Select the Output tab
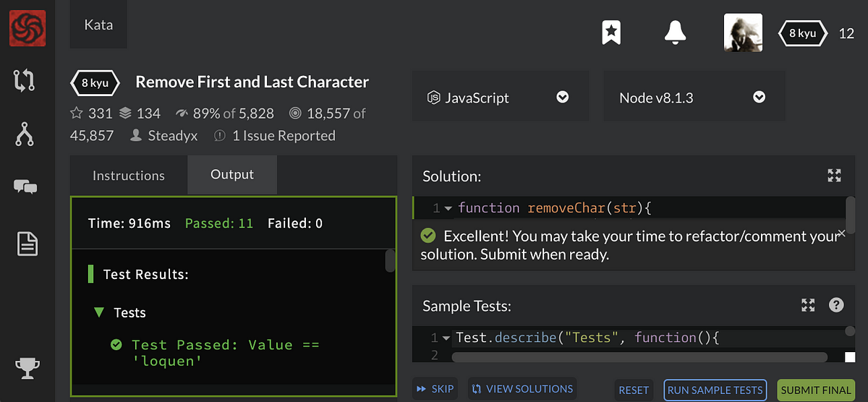This screenshot has height=402, width=868. pos(232,175)
